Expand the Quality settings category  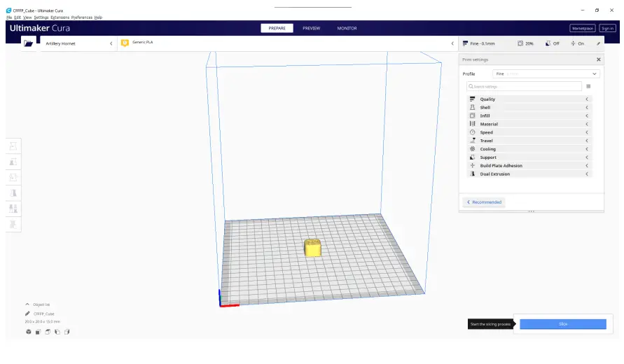[x=529, y=99]
